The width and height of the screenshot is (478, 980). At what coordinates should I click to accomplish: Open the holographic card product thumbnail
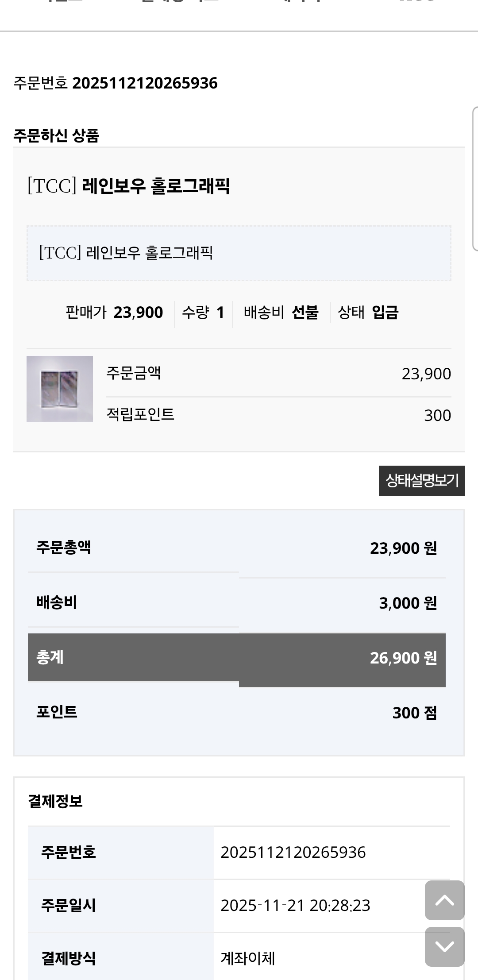[60, 389]
